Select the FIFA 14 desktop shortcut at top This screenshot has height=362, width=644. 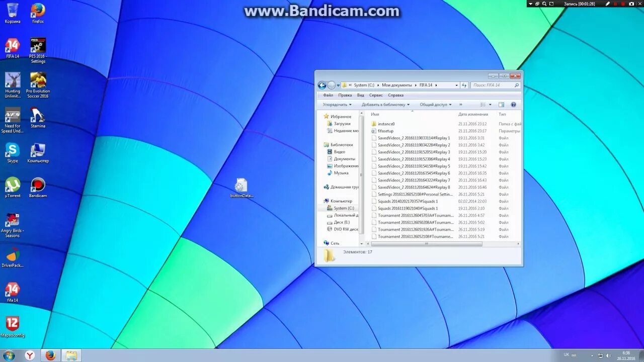point(13,48)
